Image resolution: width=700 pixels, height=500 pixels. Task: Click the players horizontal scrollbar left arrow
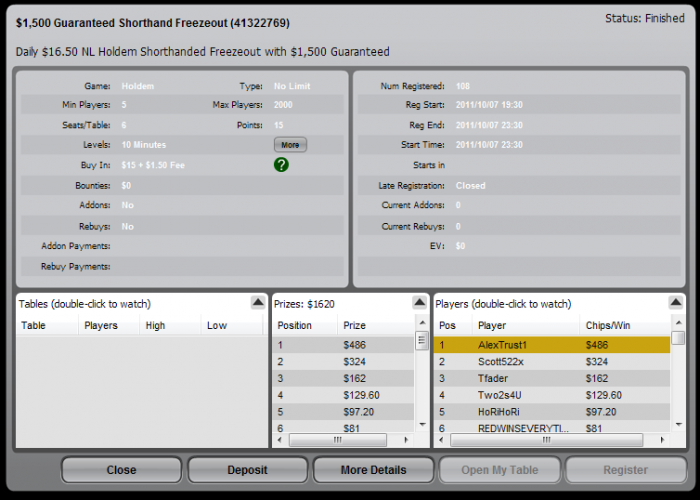pyautogui.click(x=442, y=440)
